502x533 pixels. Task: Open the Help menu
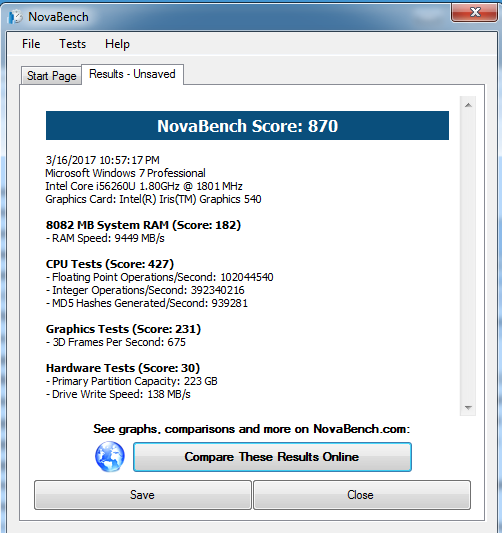117,44
